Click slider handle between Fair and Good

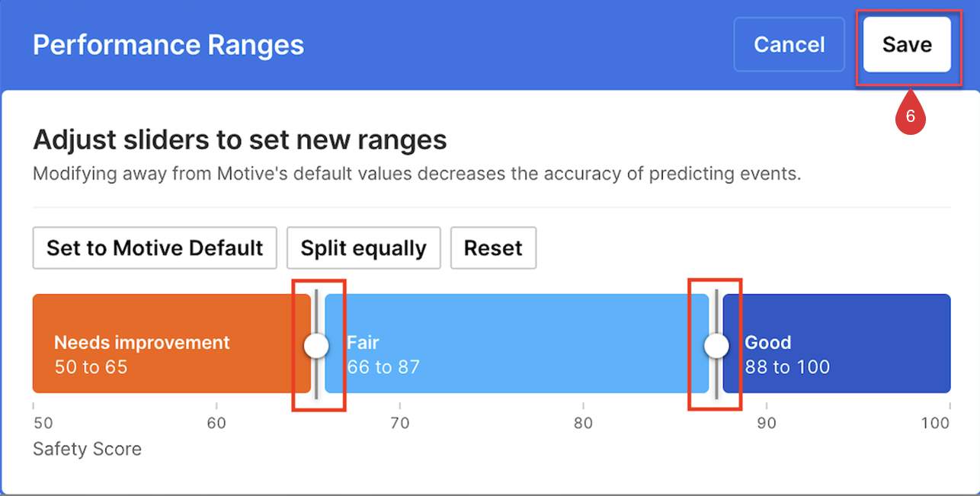[716, 346]
